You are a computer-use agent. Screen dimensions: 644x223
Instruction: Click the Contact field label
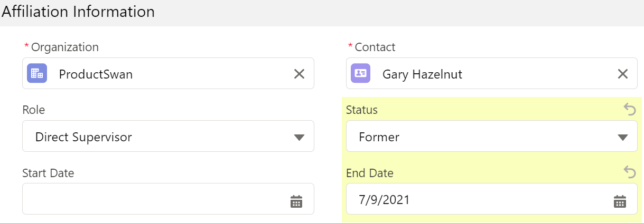pyautogui.click(x=375, y=47)
